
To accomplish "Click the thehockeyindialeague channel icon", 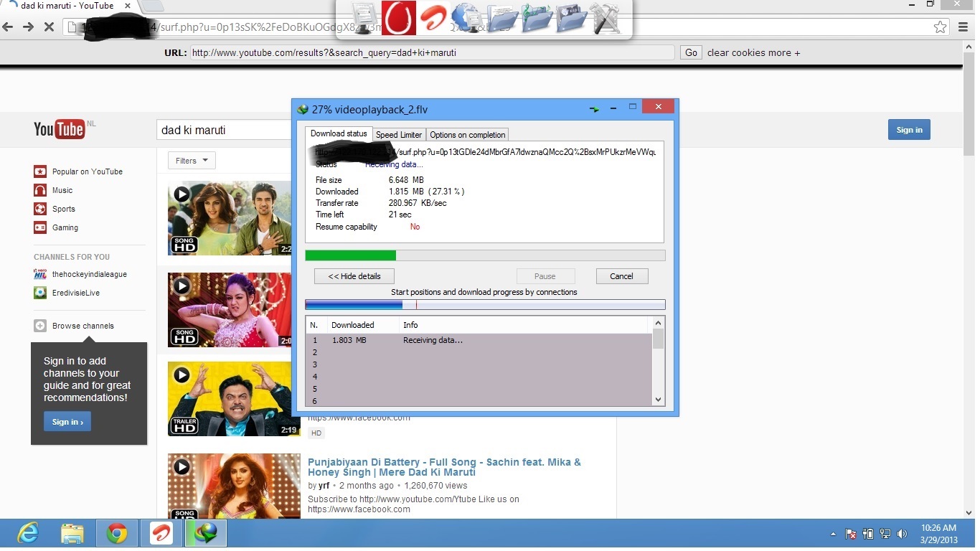I will (x=40, y=274).
